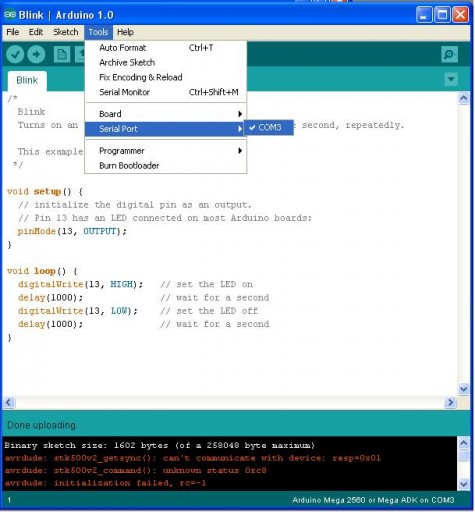Viewport: 475px width, 512px height.
Task: Click the Upload arrow toolbar button
Action: tap(36, 54)
